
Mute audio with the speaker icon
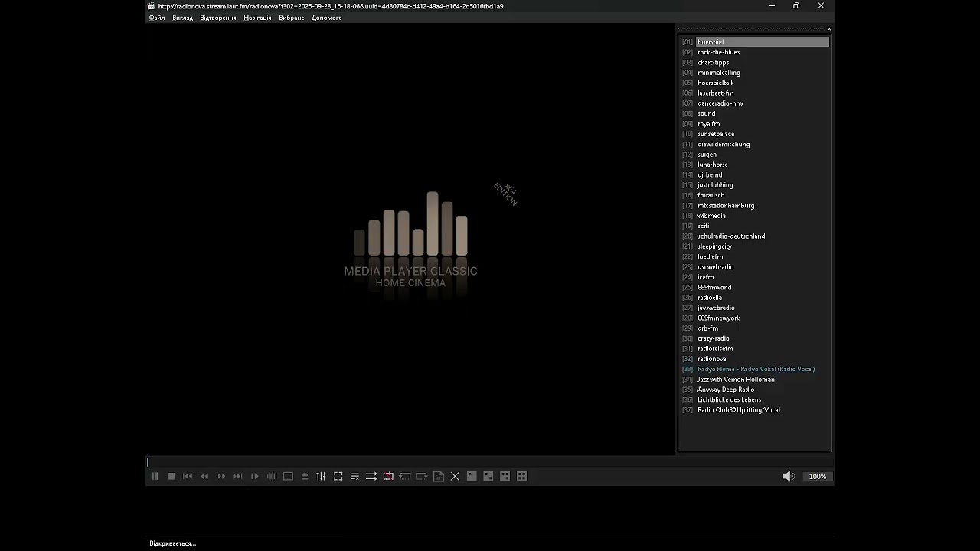tap(789, 476)
